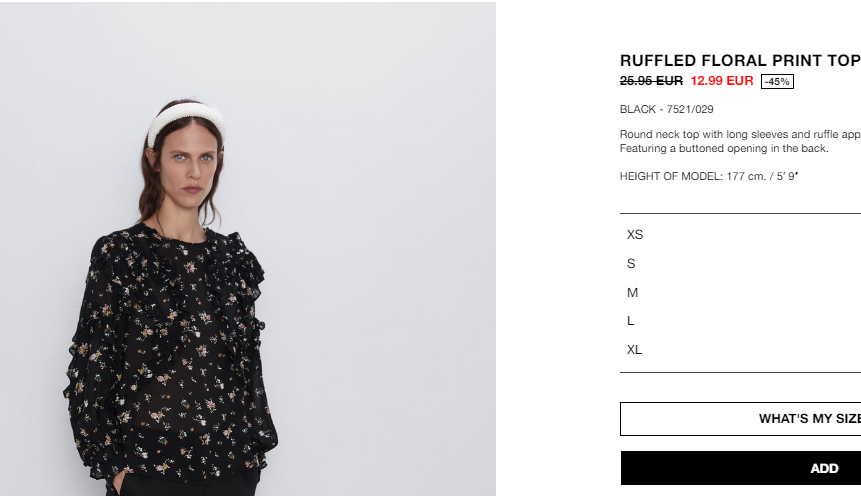Viewport: 861px width, 496px height.
Task: Click the buttoned opening description line
Action: pos(724,148)
